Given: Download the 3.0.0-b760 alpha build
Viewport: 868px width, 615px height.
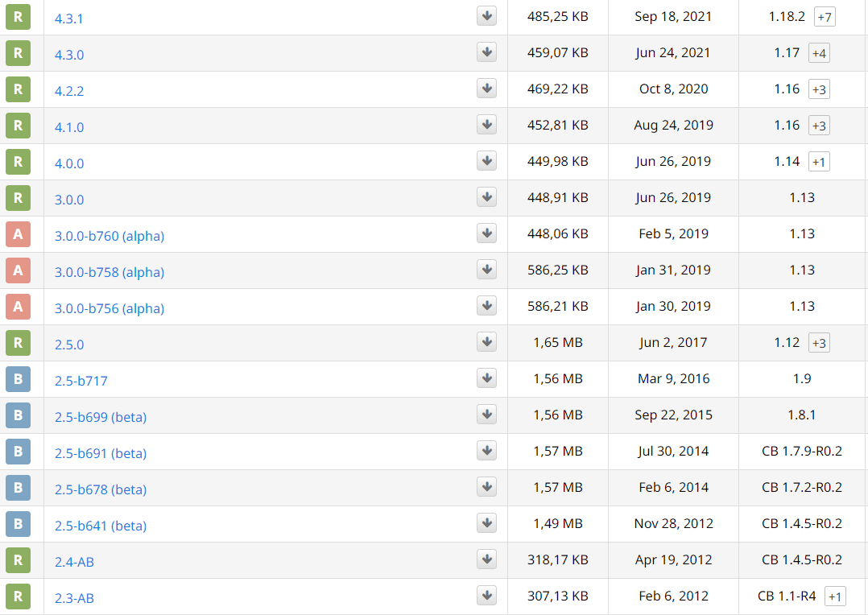Looking at the screenshot, I should (486, 233).
